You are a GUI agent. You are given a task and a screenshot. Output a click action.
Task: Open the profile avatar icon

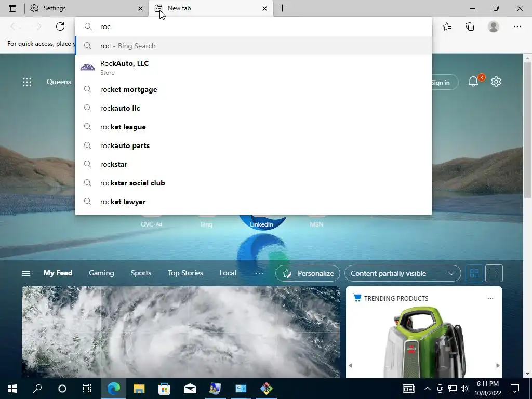494,26
